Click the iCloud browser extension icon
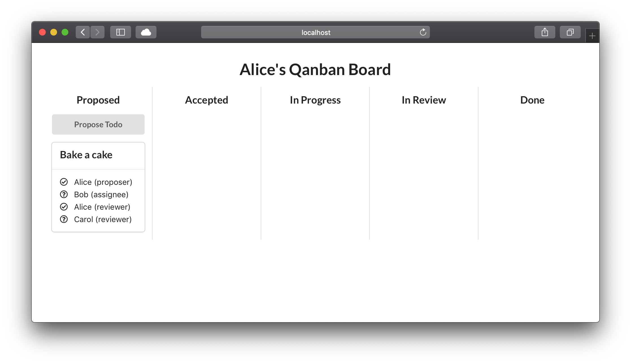The image size is (631, 364). [x=146, y=32]
